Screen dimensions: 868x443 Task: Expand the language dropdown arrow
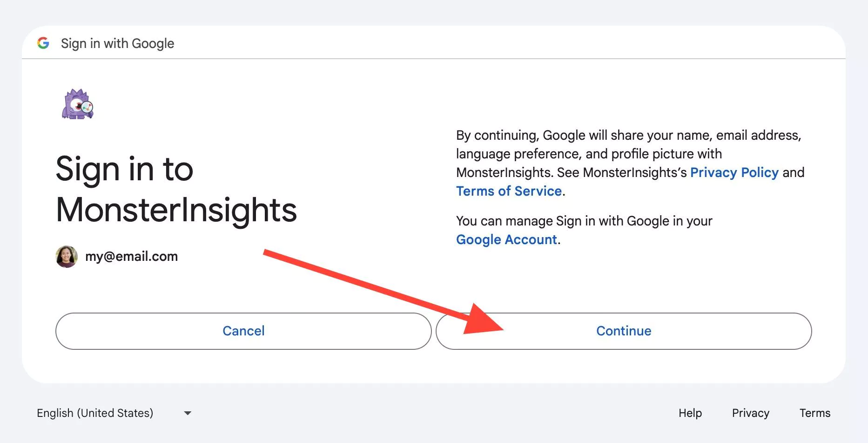click(x=188, y=413)
